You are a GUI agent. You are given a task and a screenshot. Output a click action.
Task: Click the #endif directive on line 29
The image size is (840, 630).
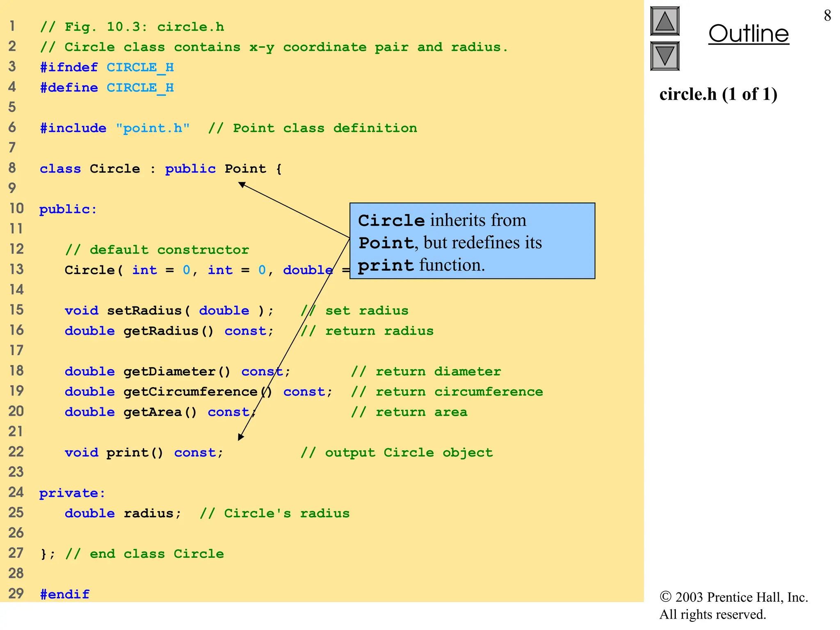pyautogui.click(x=64, y=594)
